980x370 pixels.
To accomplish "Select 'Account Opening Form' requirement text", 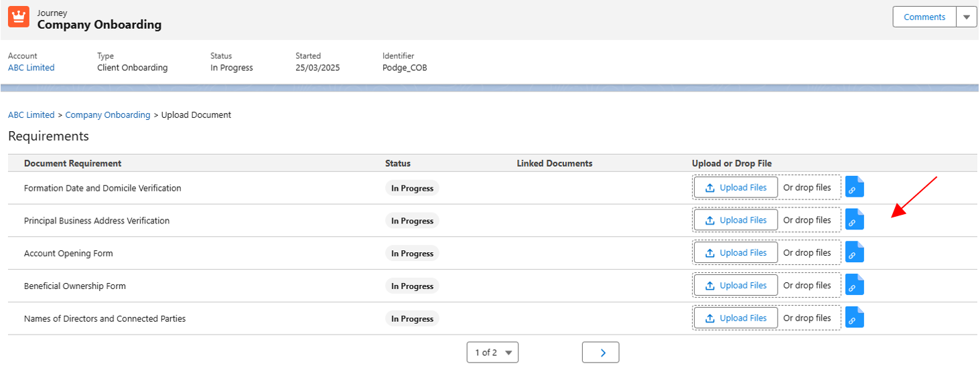I will click(68, 254).
